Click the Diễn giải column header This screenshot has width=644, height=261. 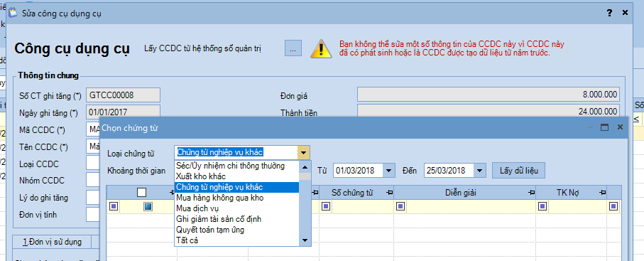[x=465, y=192]
